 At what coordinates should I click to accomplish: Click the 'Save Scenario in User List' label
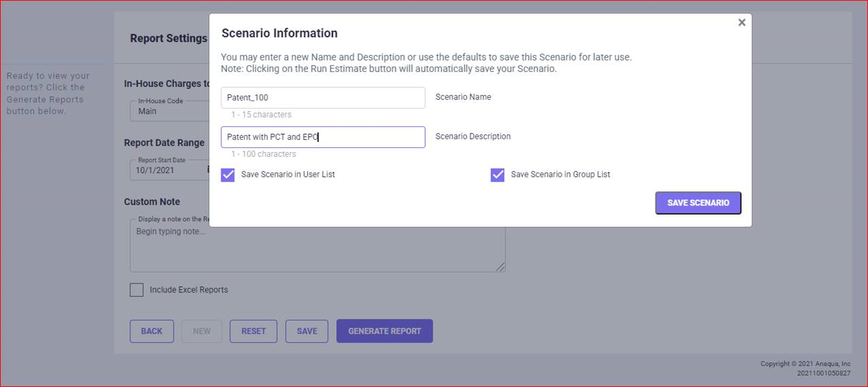coord(288,174)
